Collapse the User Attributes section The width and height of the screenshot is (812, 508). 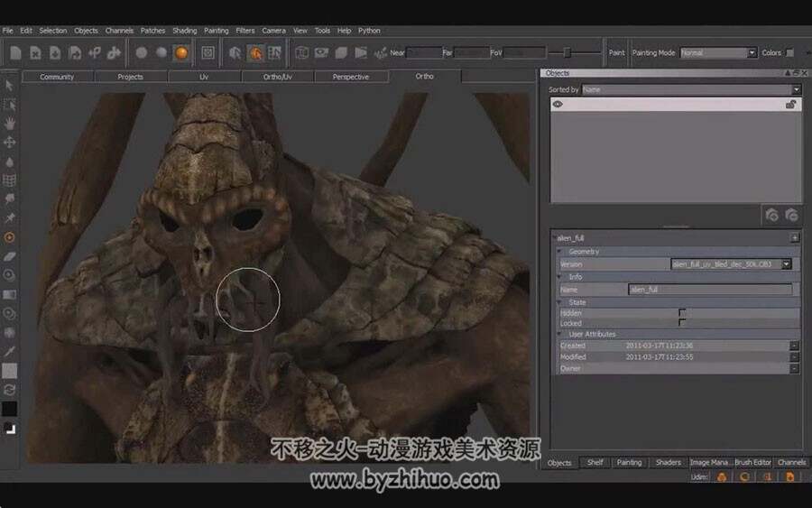pyautogui.click(x=559, y=334)
